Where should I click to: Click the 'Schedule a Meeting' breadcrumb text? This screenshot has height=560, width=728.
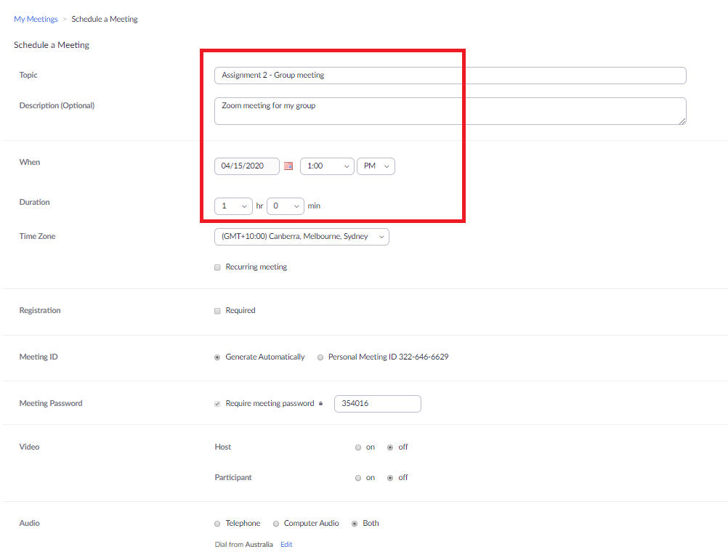105,19
